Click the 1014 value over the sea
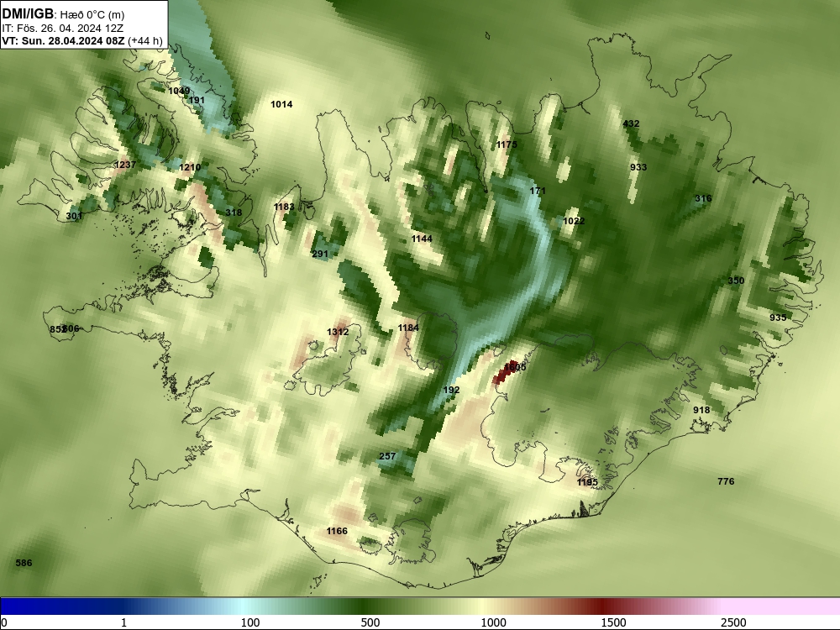Image resolution: width=840 pixels, height=630 pixels. tap(281, 104)
